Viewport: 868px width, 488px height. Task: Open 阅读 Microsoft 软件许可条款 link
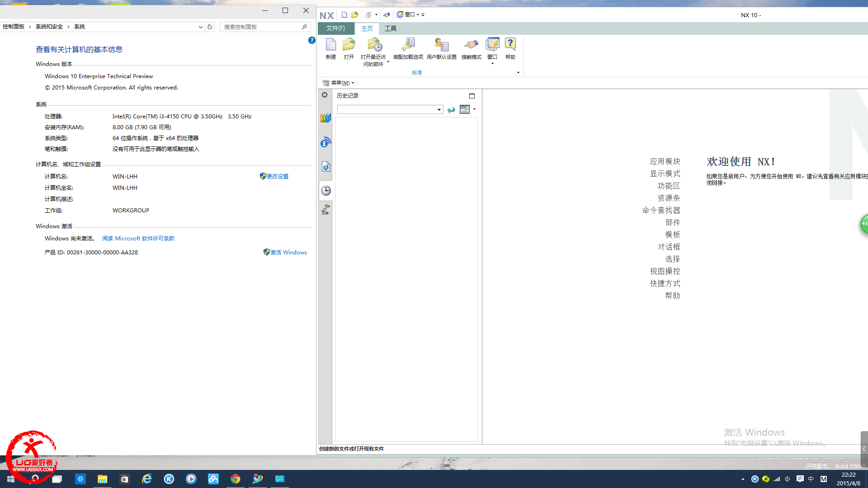(x=138, y=239)
